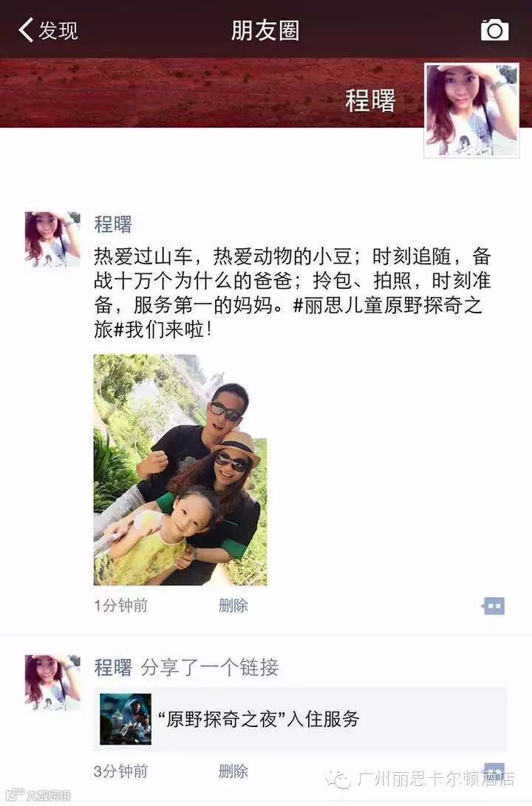Delete the post from 3分钟前
Viewport: 532px width, 806px height.
click(x=233, y=771)
